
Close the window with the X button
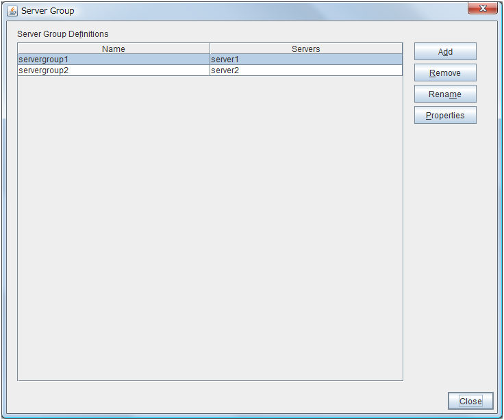click(x=483, y=8)
